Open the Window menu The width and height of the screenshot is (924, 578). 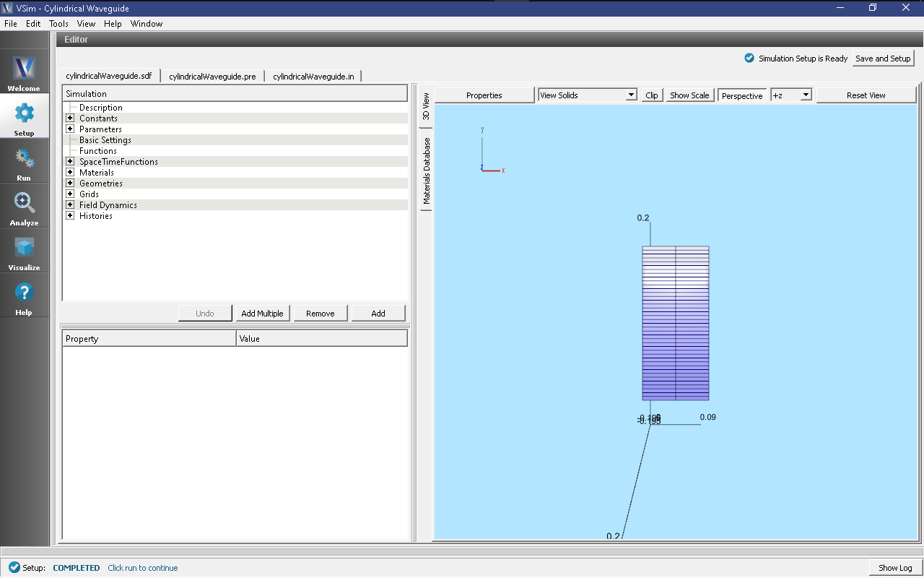pyautogui.click(x=147, y=24)
